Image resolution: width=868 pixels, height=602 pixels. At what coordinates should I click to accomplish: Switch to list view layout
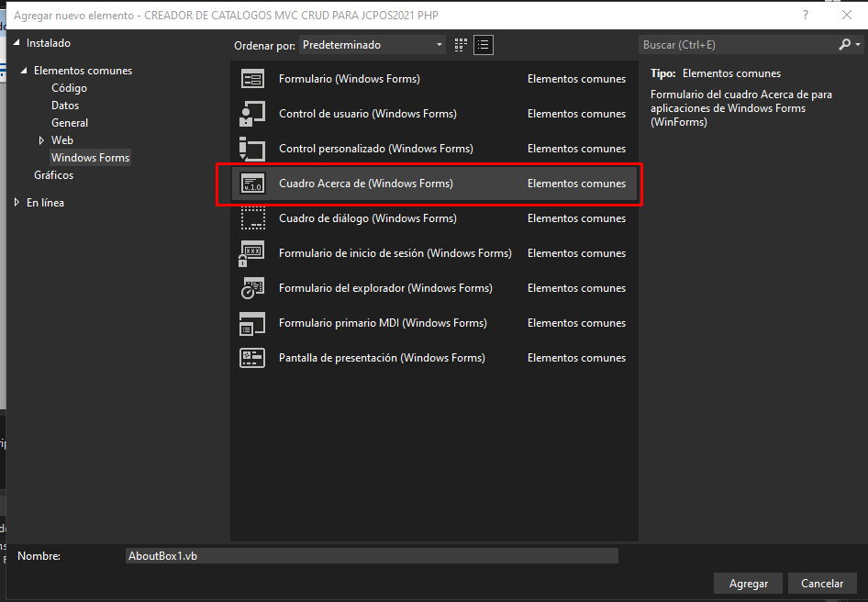coord(484,45)
